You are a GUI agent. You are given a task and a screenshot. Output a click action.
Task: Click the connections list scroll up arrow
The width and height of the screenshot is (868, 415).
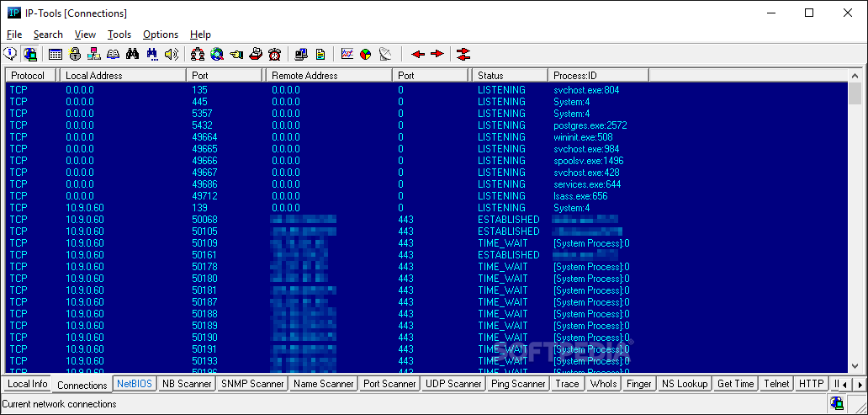pos(855,76)
